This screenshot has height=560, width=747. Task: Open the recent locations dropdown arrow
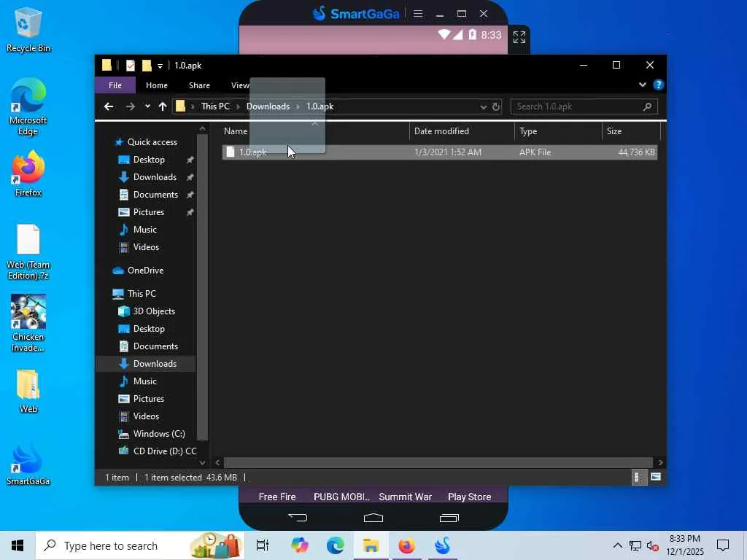(x=147, y=106)
